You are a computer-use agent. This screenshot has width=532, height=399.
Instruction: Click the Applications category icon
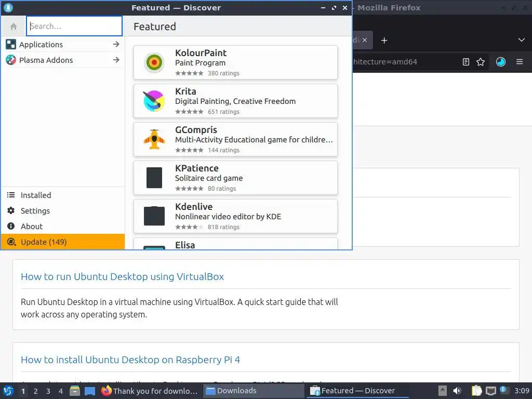[11, 45]
